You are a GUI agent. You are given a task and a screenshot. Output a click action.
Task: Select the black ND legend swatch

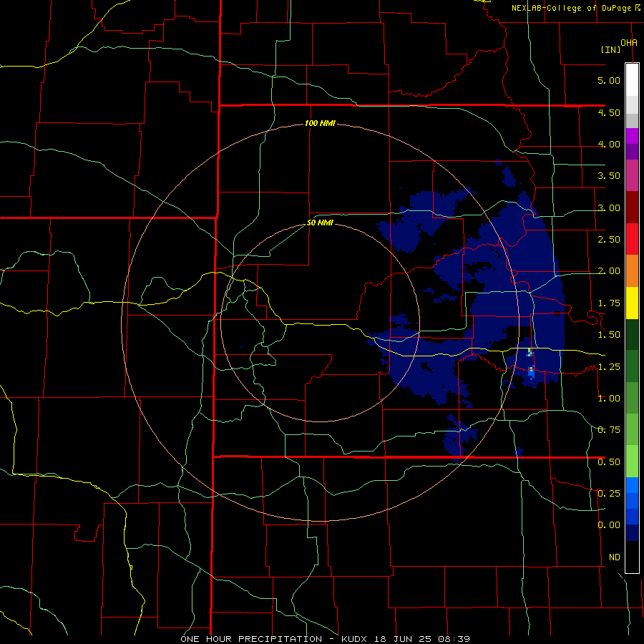[x=632, y=557]
